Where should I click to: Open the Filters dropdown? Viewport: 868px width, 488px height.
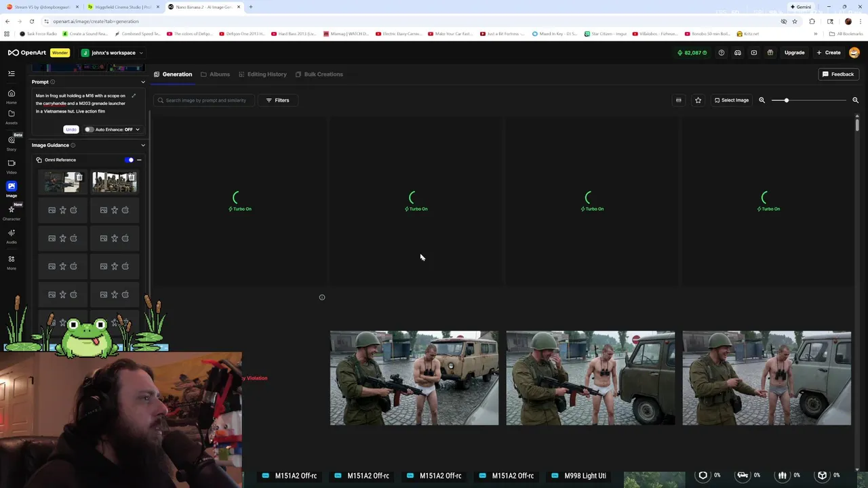click(277, 100)
